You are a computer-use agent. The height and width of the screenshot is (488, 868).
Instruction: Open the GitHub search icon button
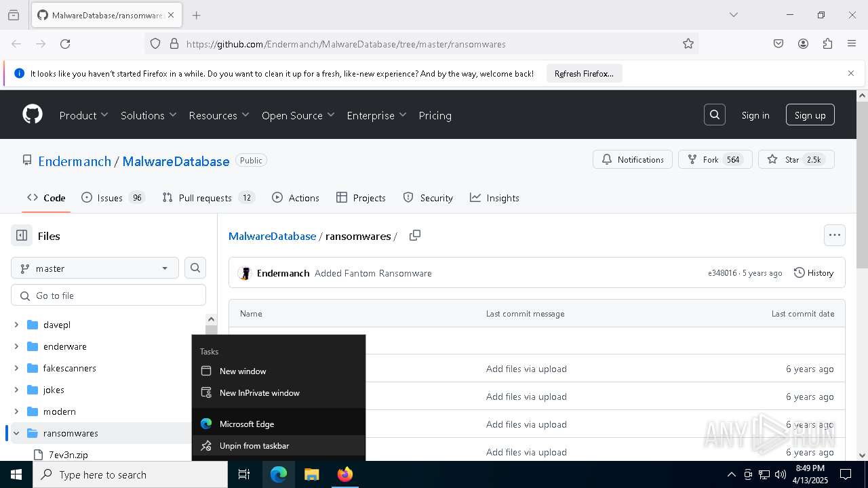point(715,115)
